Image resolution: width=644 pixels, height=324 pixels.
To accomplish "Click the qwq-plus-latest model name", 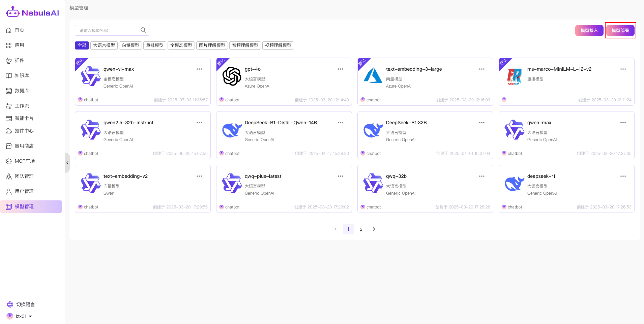I will (x=263, y=176).
